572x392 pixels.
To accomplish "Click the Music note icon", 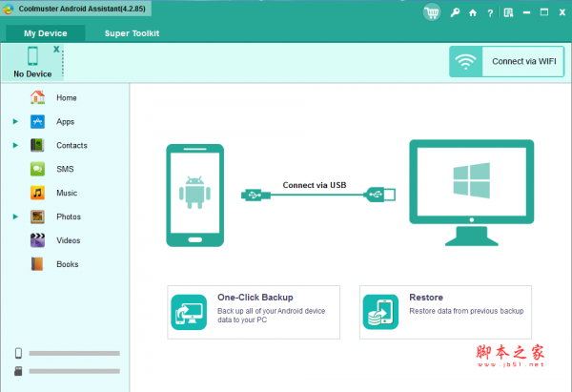I will tap(37, 193).
